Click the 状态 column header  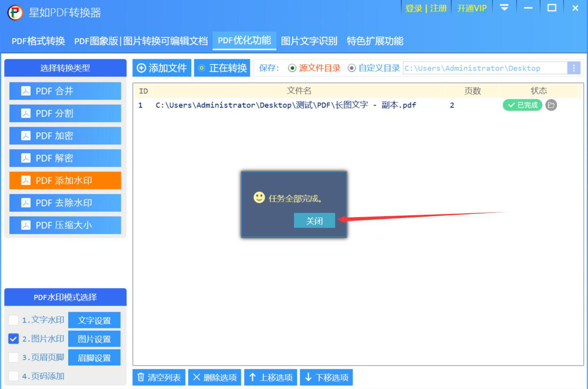click(x=539, y=91)
